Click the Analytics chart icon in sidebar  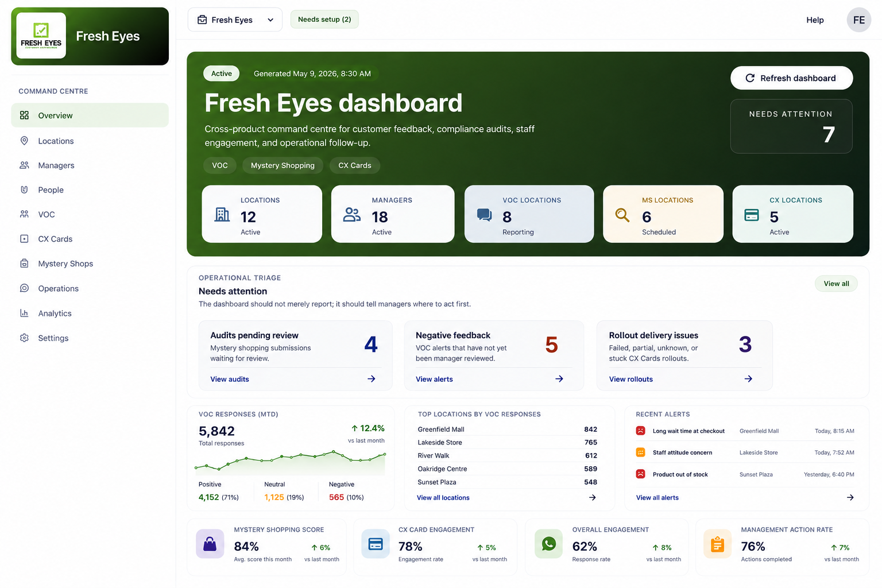[24, 313]
